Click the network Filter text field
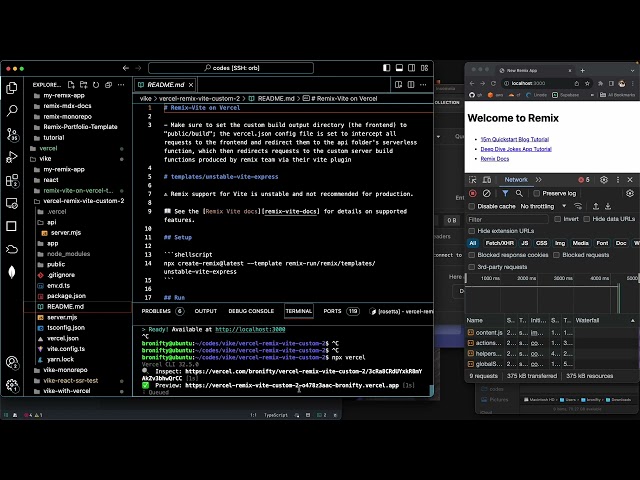The image size is (640, 480). click(507, 220)
